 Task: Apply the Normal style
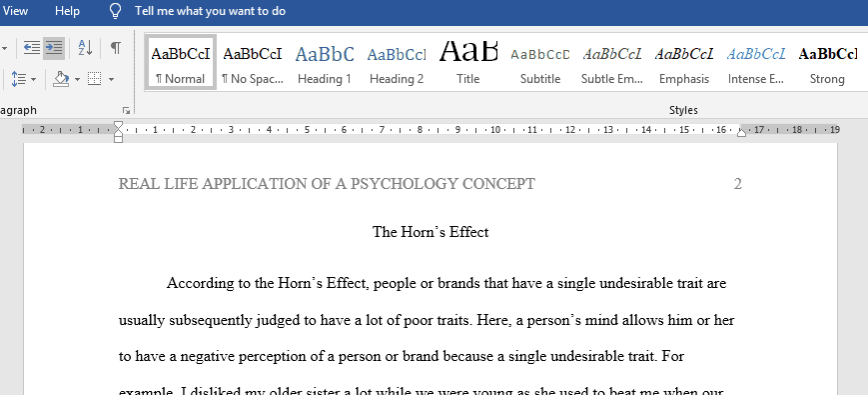(x=181, y=63)
